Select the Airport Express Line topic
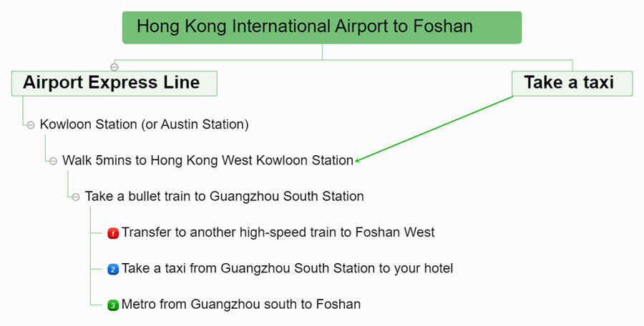This screenshot has height=326, width=644. (114, 84)
